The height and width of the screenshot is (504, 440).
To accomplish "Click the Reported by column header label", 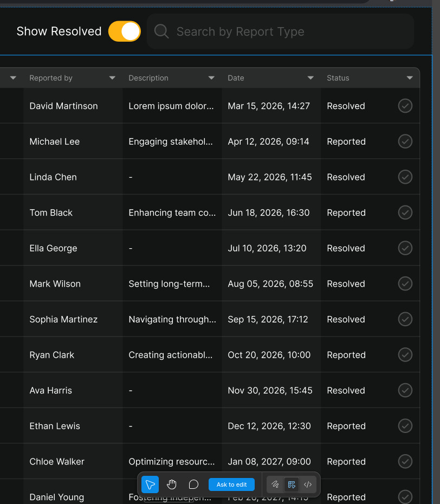I will (x=51, y=78).
